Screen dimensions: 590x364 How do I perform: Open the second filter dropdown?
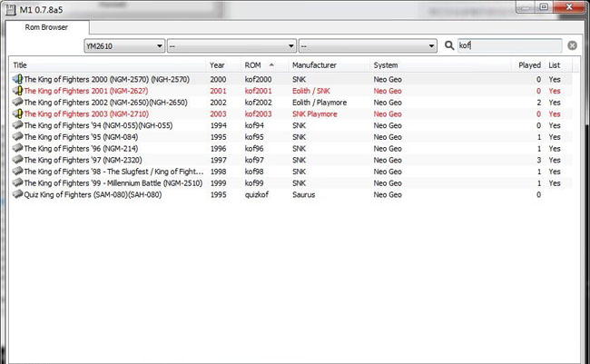coord(231,46)
